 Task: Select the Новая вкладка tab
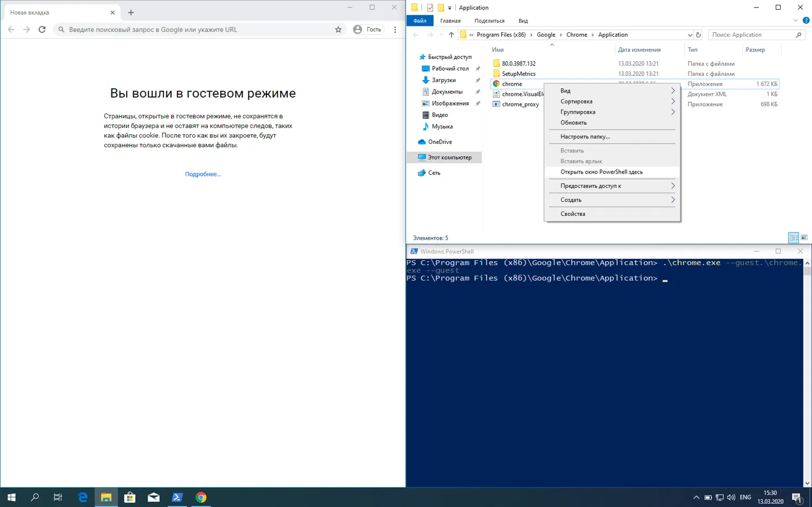point(61,12)
